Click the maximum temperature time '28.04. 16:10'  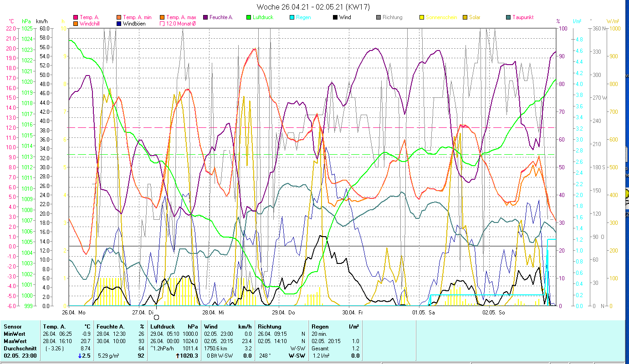coord(57,341)
